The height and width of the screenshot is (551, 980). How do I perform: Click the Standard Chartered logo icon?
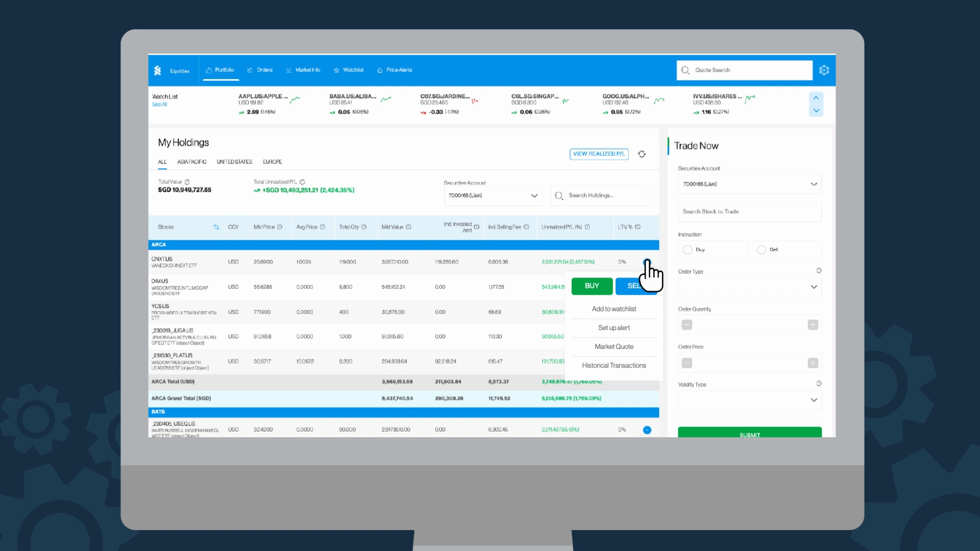tap(158, 70)
